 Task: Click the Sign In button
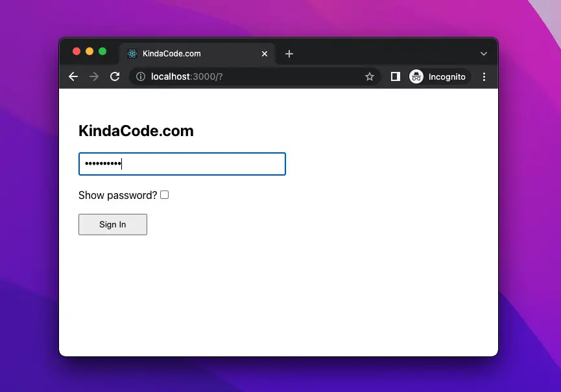coord(113,224)
